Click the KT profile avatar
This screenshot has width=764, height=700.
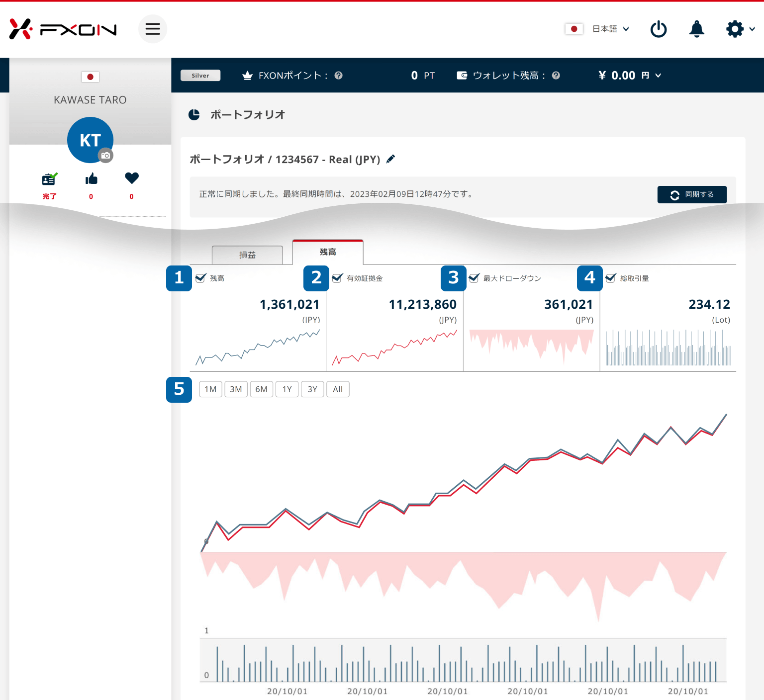coord(90,140)
